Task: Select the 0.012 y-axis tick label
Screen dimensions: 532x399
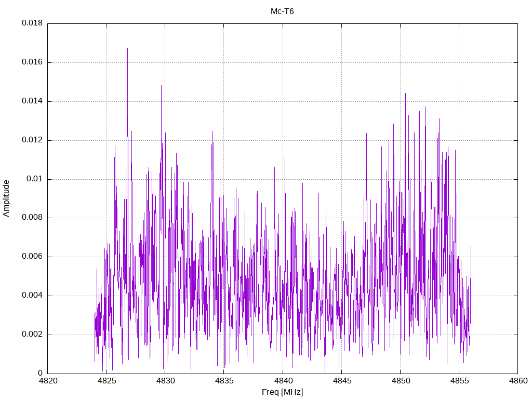Action: click(32, 140)
